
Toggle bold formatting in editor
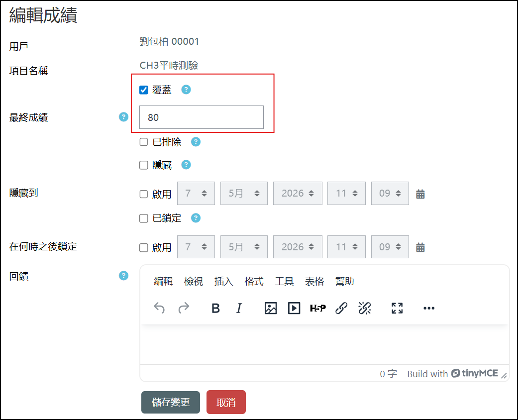215,308
